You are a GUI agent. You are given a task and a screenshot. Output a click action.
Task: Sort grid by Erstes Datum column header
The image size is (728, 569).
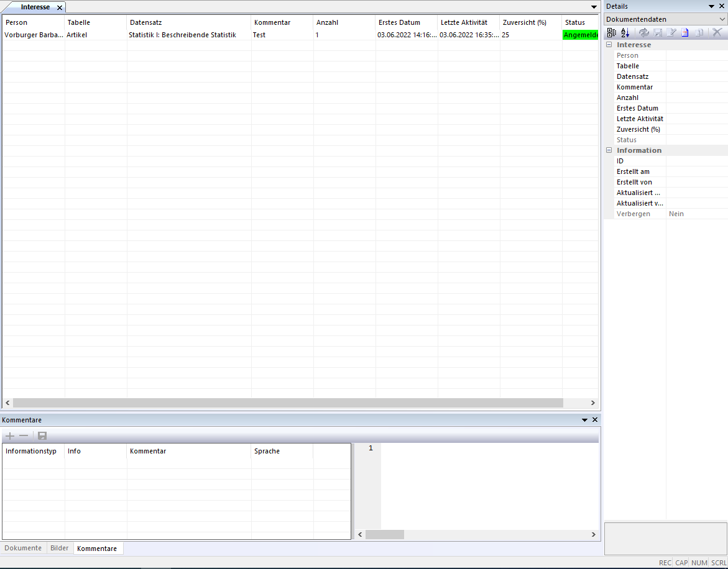399,22
